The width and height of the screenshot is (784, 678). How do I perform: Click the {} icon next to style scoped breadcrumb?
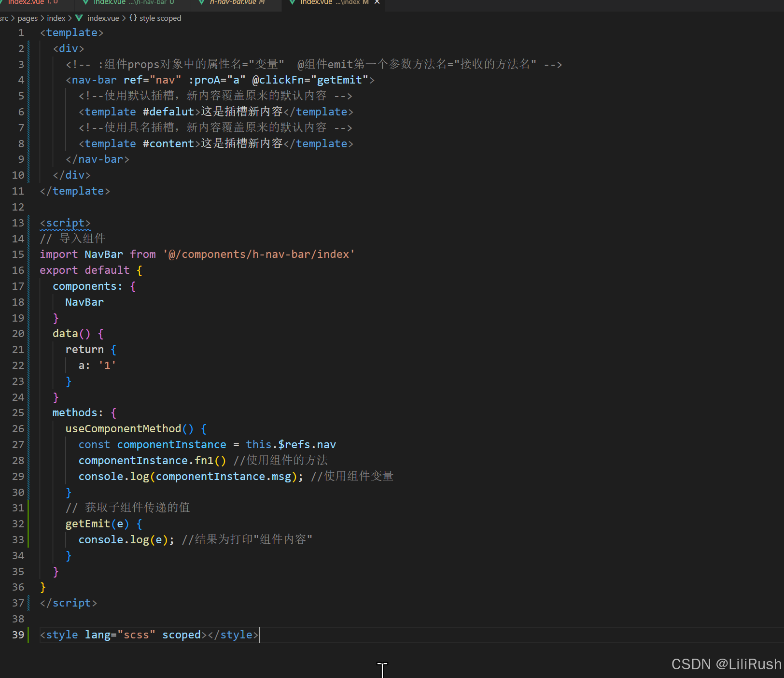coord(132,18)
